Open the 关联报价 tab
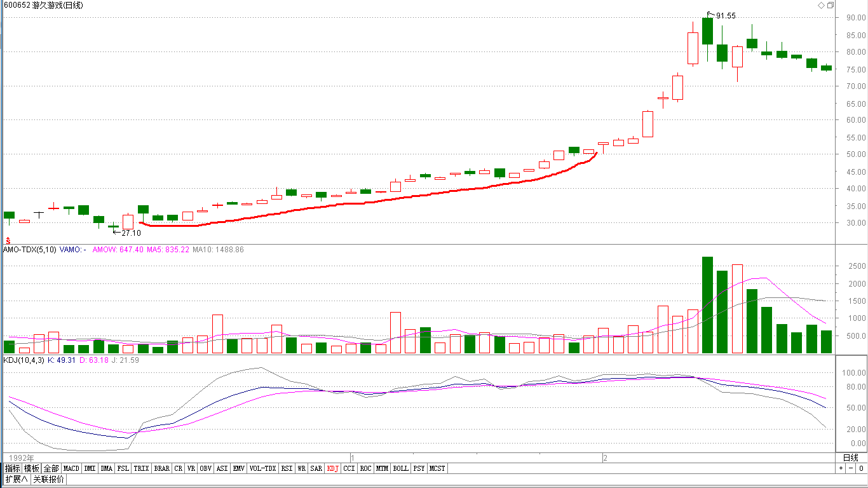This screenshot has width=868, height=488. [48, 479]
